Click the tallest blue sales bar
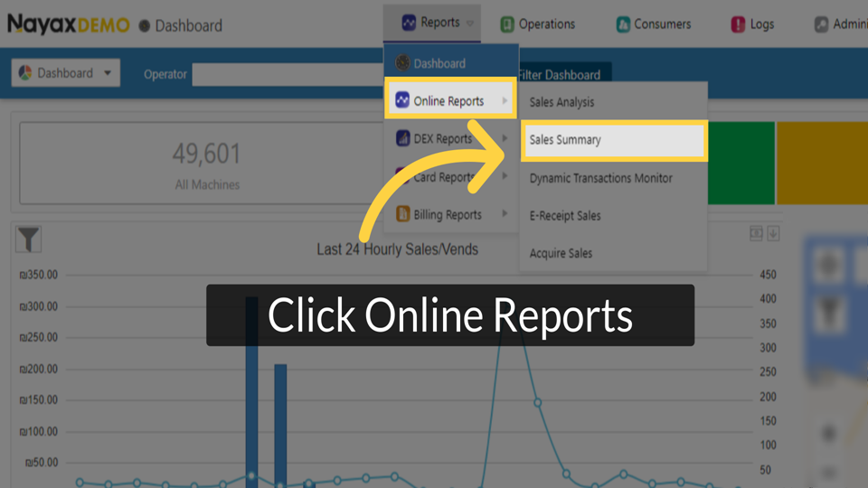The image size is (868, 488). [x=252, y=391]
